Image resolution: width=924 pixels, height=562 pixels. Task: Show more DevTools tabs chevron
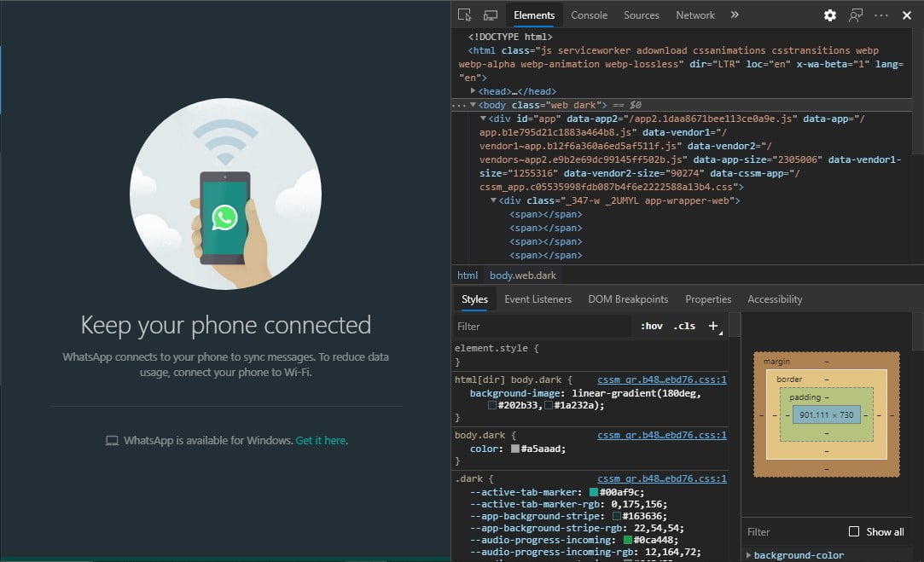735,14
